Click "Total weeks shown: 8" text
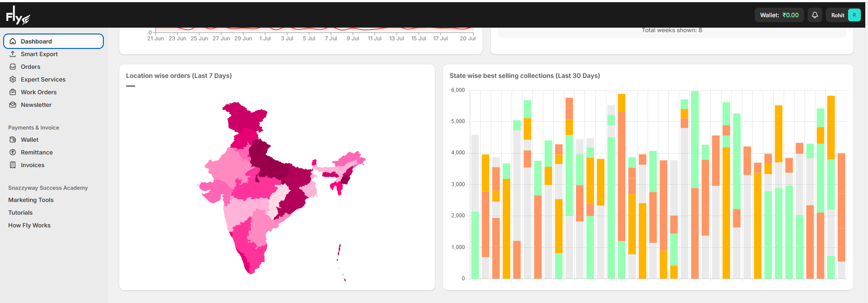The image size is (868, 303). tap(672, 30)
